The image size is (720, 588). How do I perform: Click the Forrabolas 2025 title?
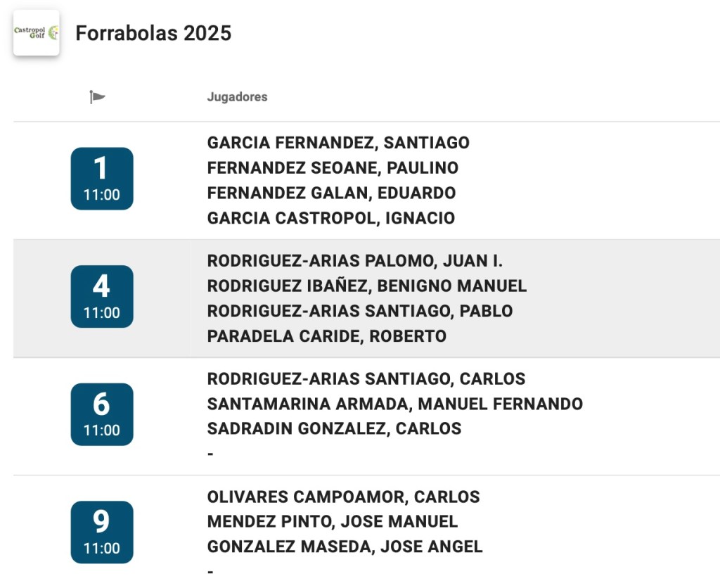point(153,33)
